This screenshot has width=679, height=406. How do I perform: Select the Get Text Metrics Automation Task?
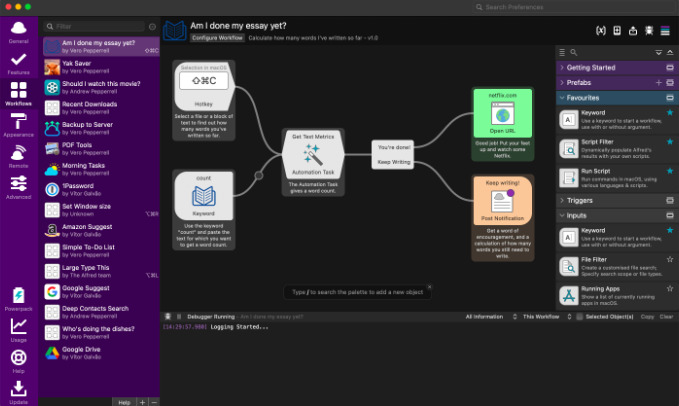(313, 154)
